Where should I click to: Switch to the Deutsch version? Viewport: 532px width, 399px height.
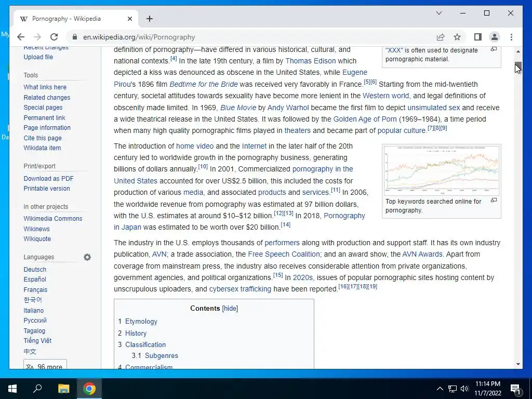(35, 270)
